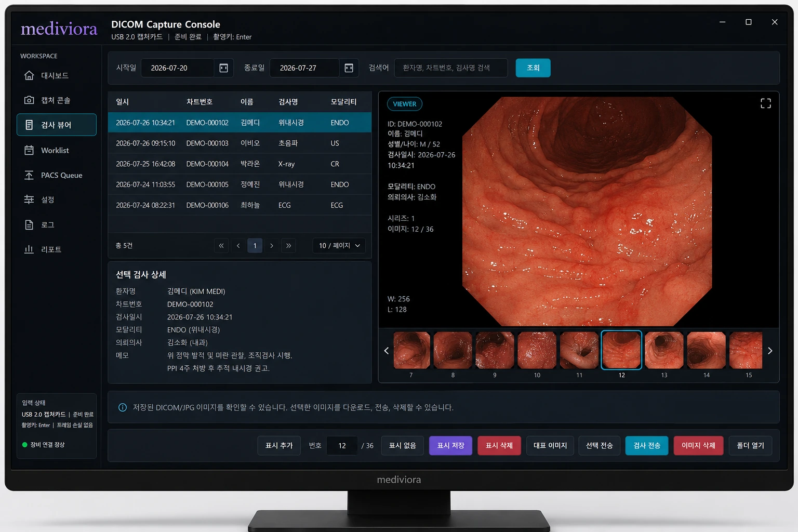The height and width of the screenshot is (532, 798).
Task: Click the 시작일 date field
Action: [x=178, y=68]
